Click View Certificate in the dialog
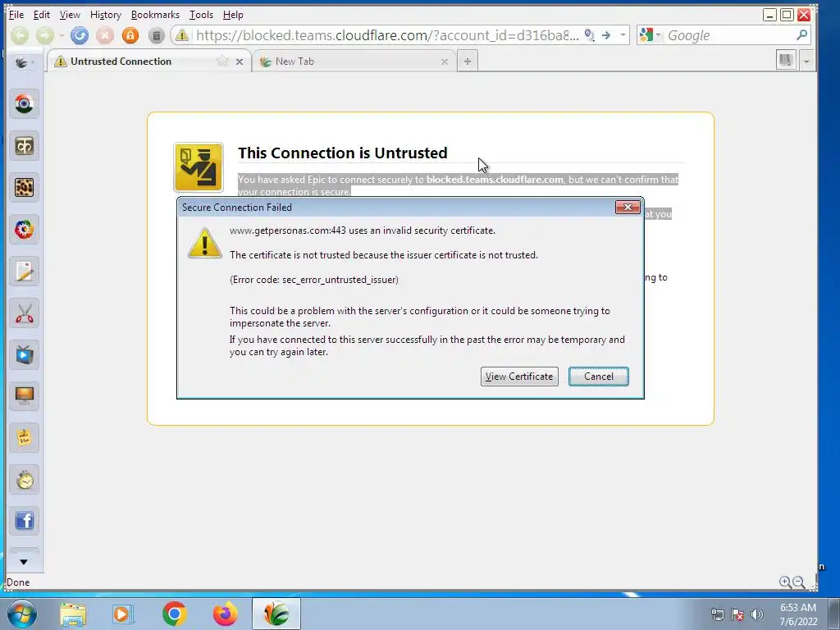This screenshot has height=630, width=840. (x=519, y=377)
